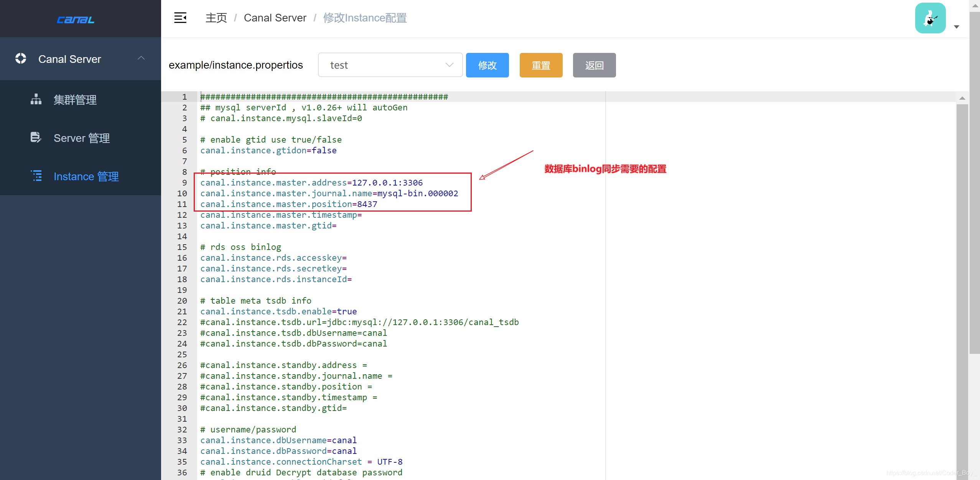Select the Canal Server sidebar menu
The image size is (980, 480).
click(81, 59)
